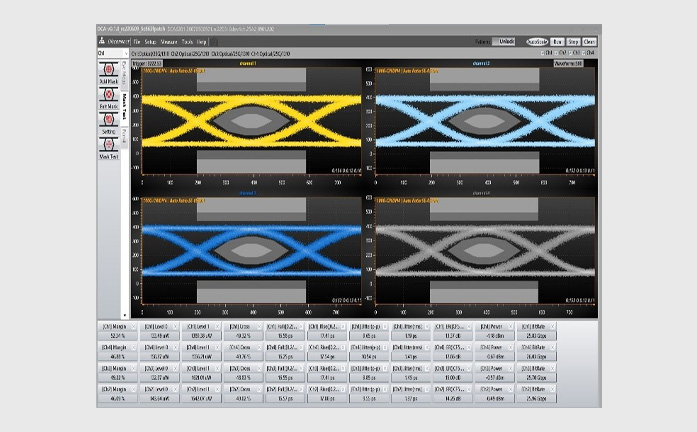Remove the Ch1 BitRate measurement tile
Screen dimensions: 697x432
[552, 327]
